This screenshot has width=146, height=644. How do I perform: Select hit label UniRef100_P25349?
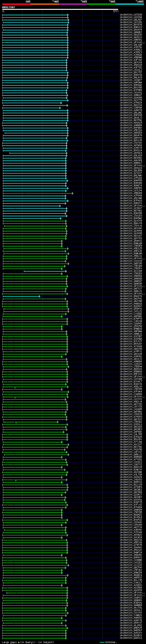coord(131,532)
